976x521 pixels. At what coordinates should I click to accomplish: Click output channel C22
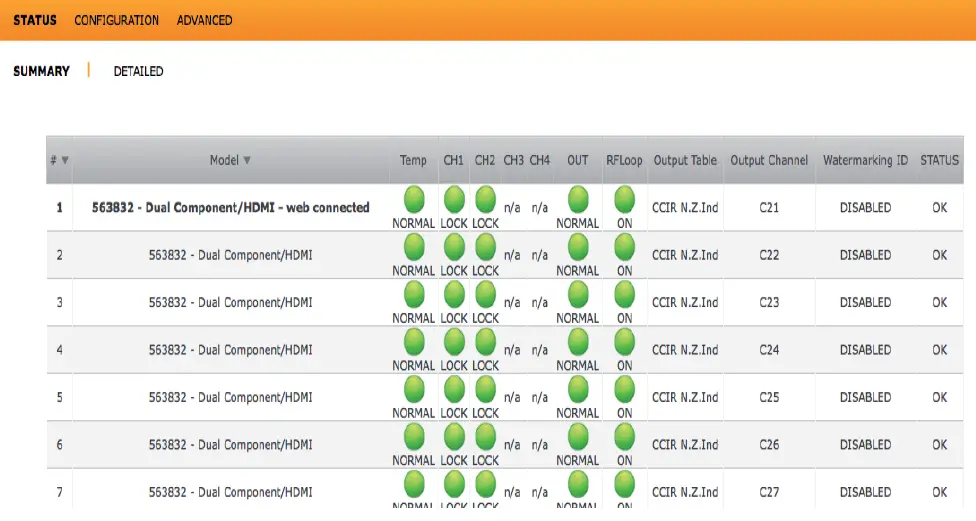coord(769,255)
